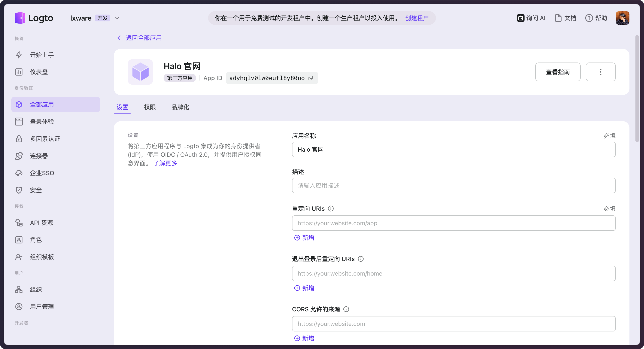Screen dimensions: 644x349
Task: Click the info icon beside CORS 允许的来源
Action: coord(346,309)
